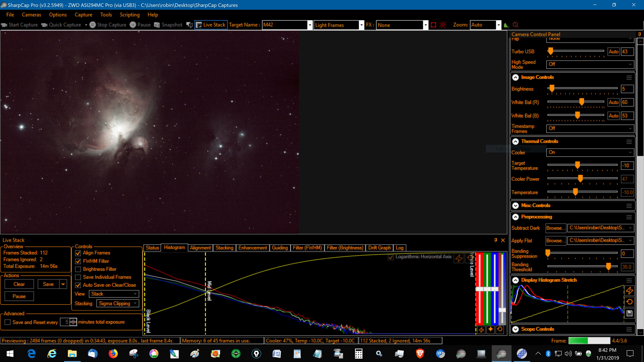
Task: Enable Save and Reset every checkbox
Action: (8, 322)
